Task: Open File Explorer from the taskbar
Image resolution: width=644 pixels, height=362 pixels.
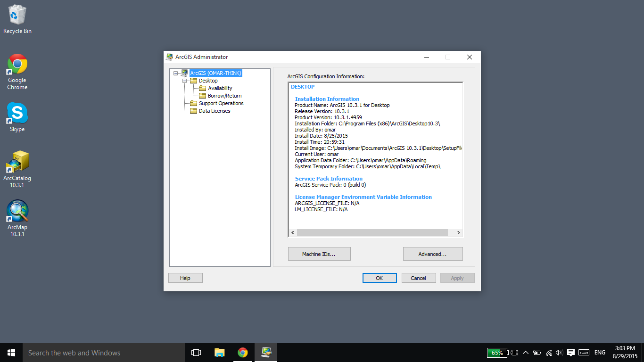Action: [x=219, y=353]
